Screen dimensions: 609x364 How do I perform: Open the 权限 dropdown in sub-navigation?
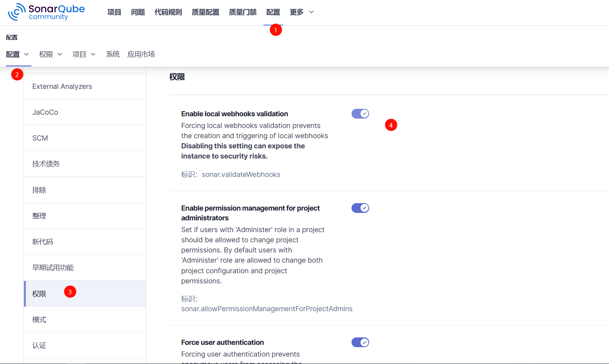51,54
